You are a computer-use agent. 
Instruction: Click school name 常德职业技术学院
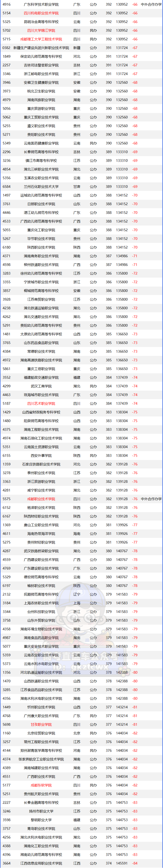click(41, 351)
